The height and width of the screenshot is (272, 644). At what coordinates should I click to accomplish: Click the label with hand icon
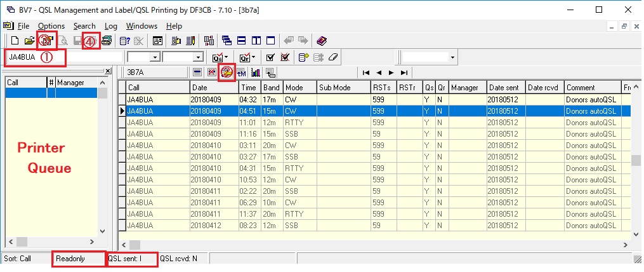tap(176, 41)
